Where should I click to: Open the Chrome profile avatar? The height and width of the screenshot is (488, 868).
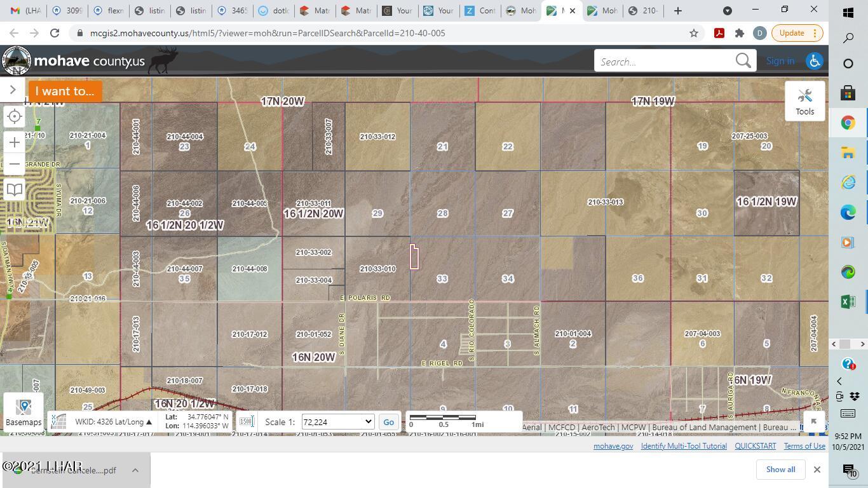point(759,33)
